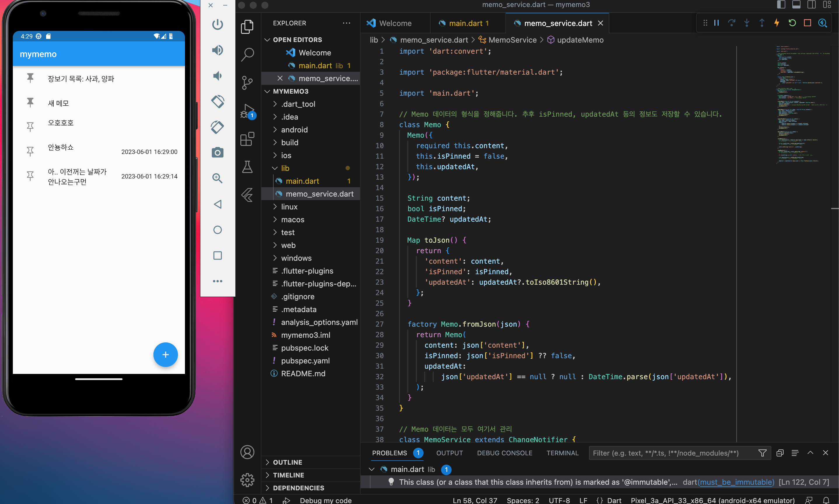Trigger Flutter Hot Reload lightning icon
The width and height of the screenshot is (839, 504).
point(777,23)
